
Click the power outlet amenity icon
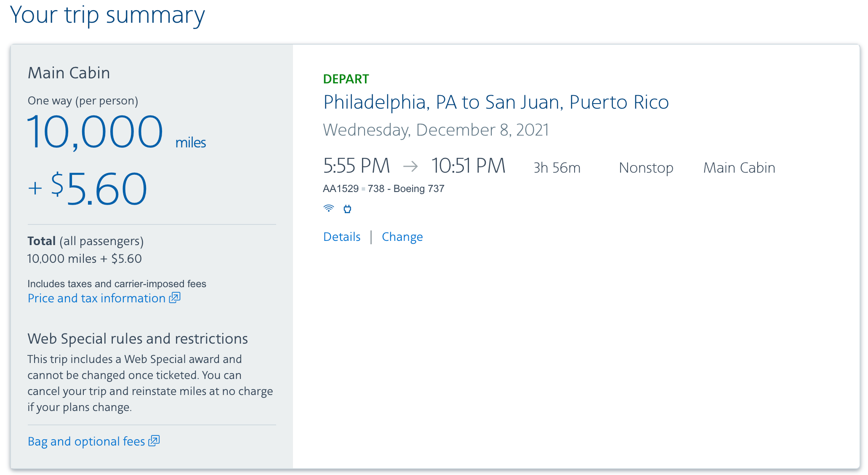[x=347, y=209]
